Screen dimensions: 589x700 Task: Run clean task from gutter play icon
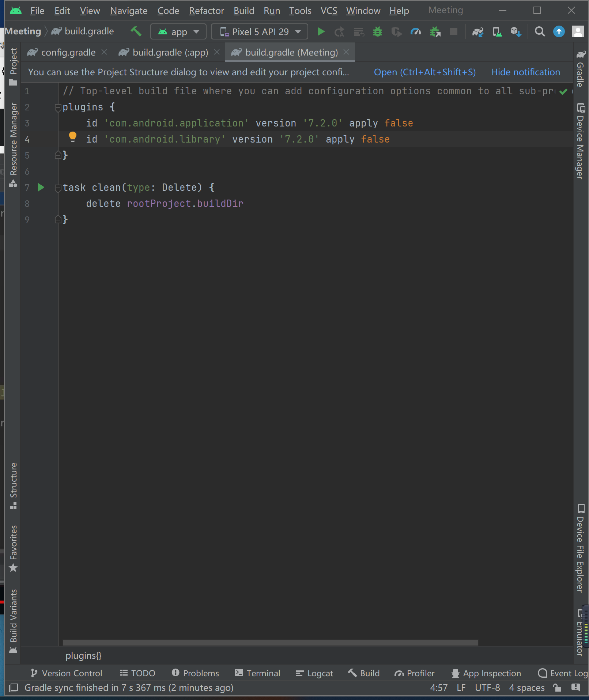point(41,188)
